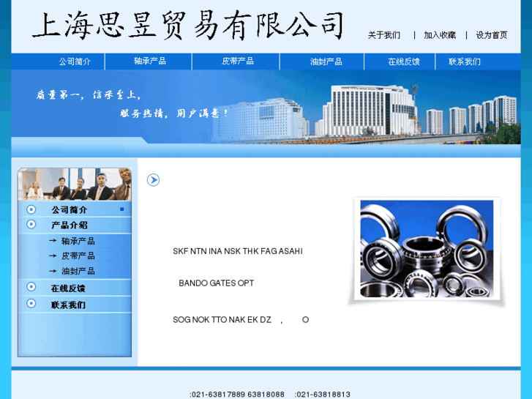This screenshot has width=532, height=399.
Task: Click the small blue square beside 公司简介
Action: pos(121,209)
